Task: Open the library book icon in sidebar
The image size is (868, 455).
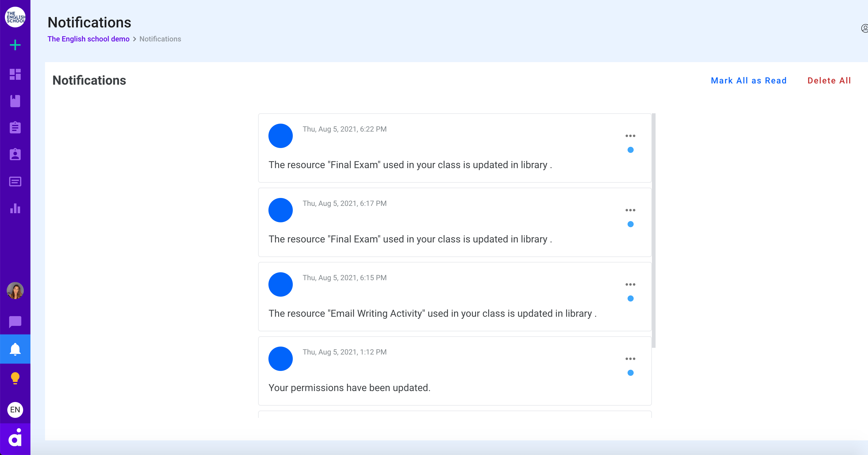Action: click(x=15, y=101)
